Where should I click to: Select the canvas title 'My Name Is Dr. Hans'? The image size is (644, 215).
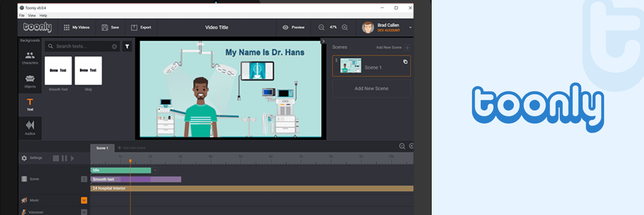(x=265, y=52)
